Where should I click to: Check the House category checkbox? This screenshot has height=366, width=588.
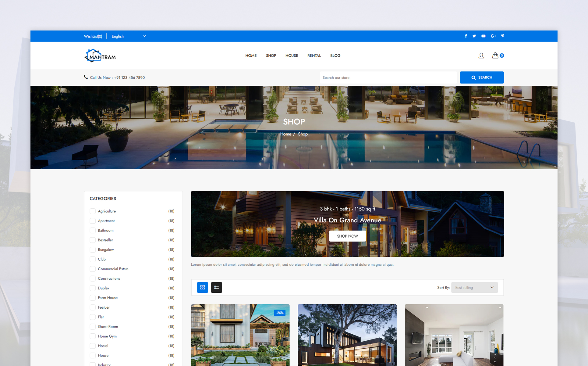[x=93, y=355]
